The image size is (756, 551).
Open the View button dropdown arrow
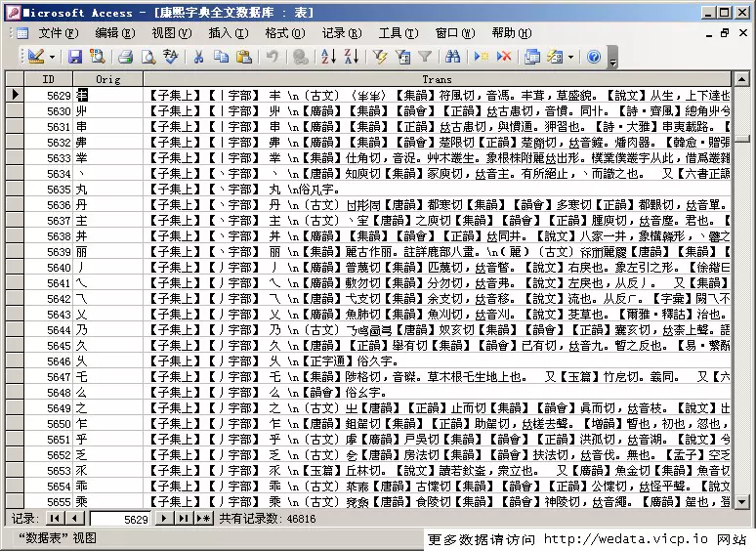(52, 57)
